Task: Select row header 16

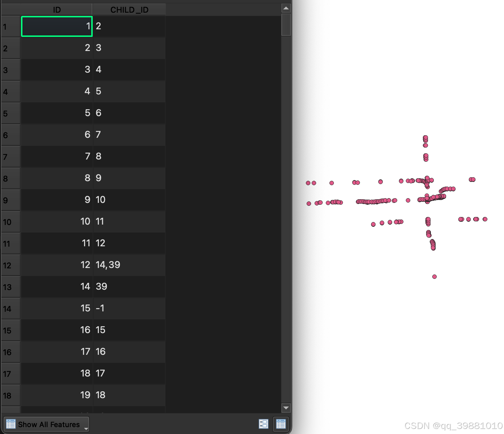Action: [11, 352]
